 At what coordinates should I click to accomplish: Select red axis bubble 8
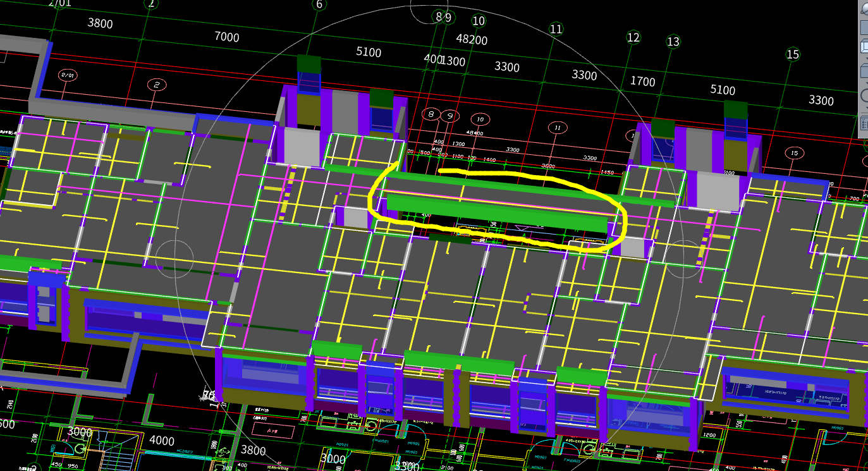pyautogui.click(x=431, y=114)
